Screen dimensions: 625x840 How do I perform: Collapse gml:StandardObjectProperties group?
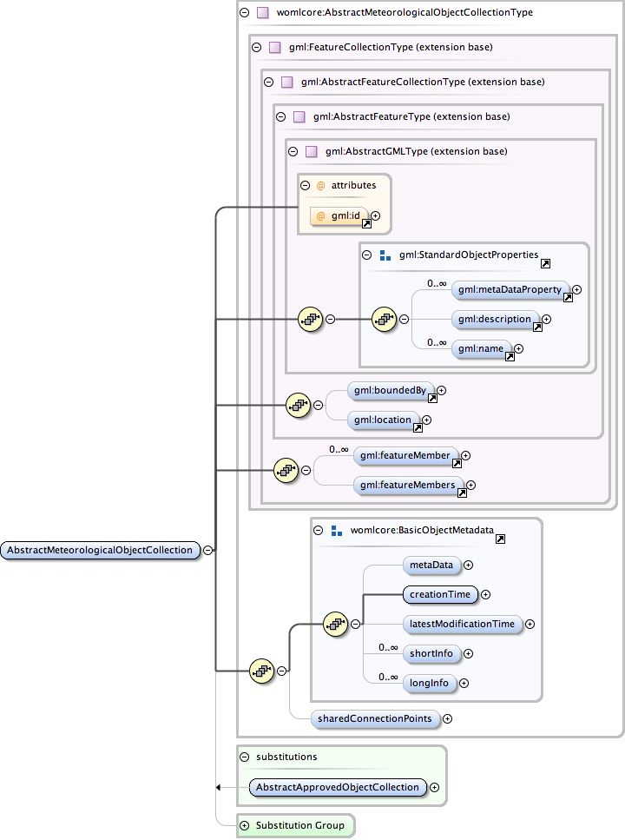367,255
